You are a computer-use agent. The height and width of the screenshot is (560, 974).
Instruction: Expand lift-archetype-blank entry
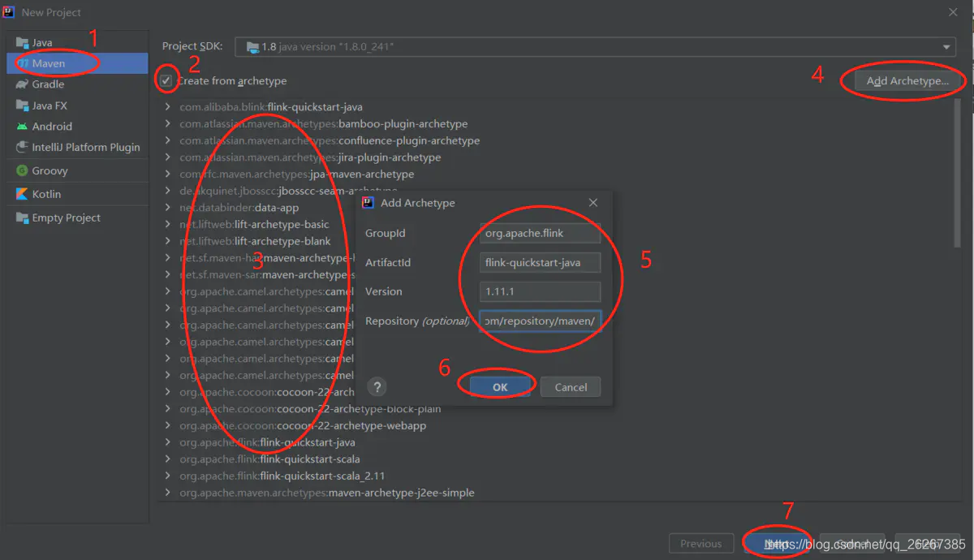pyautogui.click(x=168, y=241)
